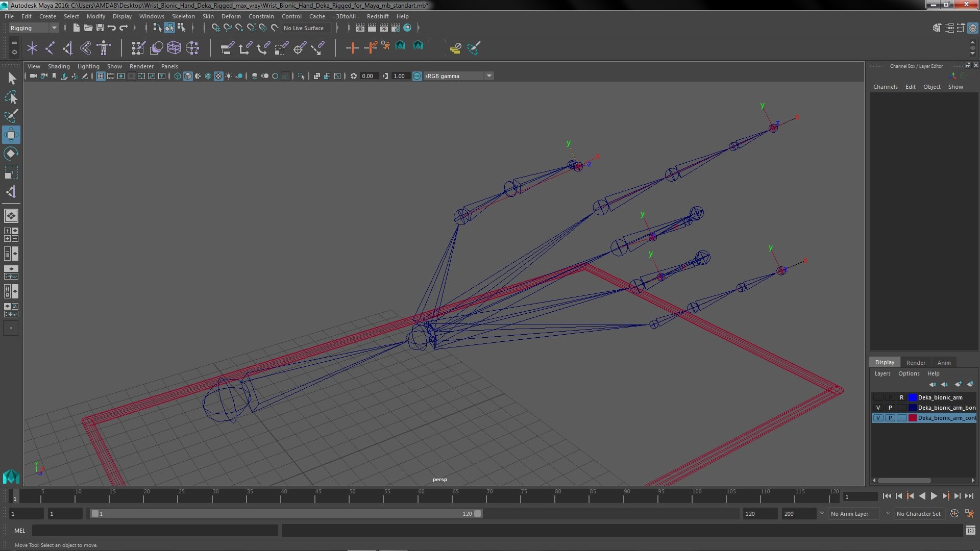The image size is (980, 551).
Task: Choose the Move tool in toolbox
Action: click(11, 135)
